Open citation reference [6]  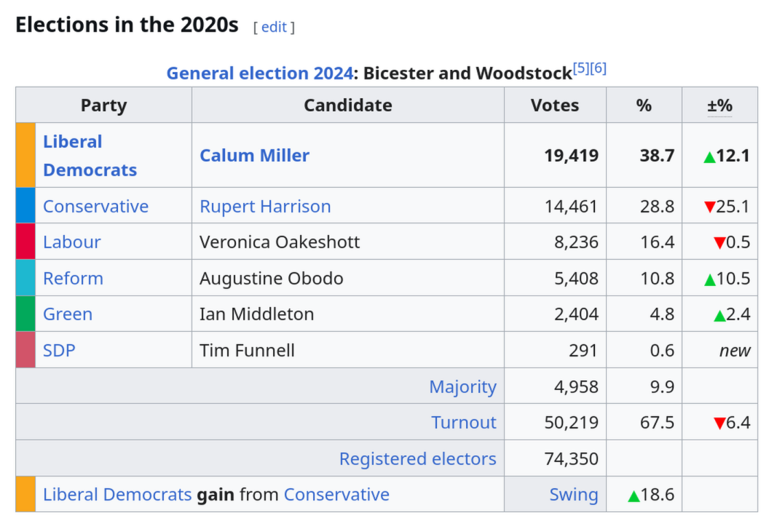tap(598, 68)
